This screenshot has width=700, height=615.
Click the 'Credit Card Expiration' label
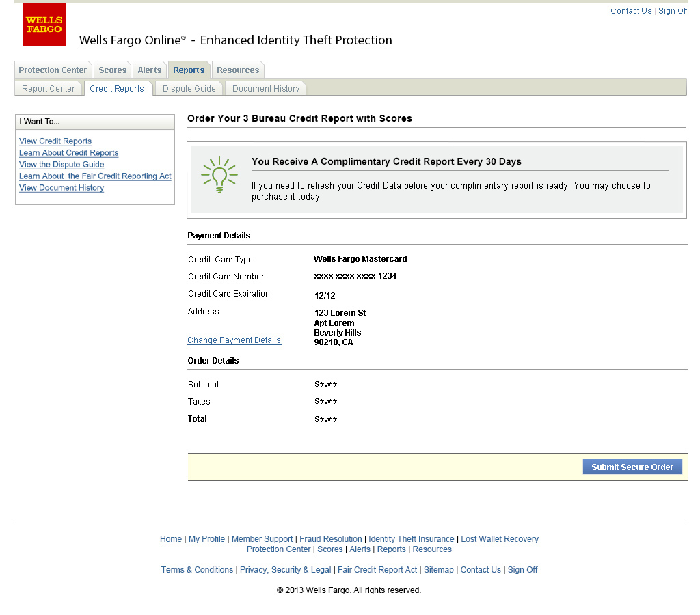tap(228, 294)
